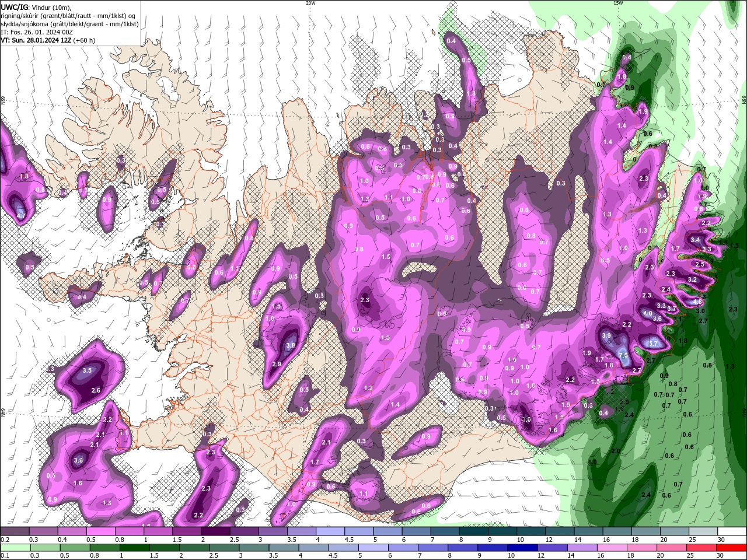Click the snow legend swatch labeled 0.2

[x=15, y=531]
